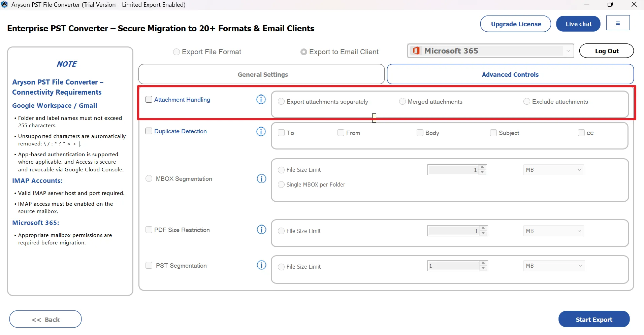The height and width of the screenshot is (335, 644).
Task: Open info icon for Duplicate Detection
Action: (x=261, y=131)
